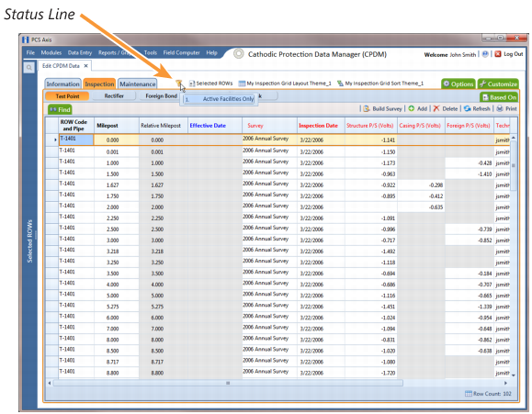Switch to the Information tab

point(62,84)
